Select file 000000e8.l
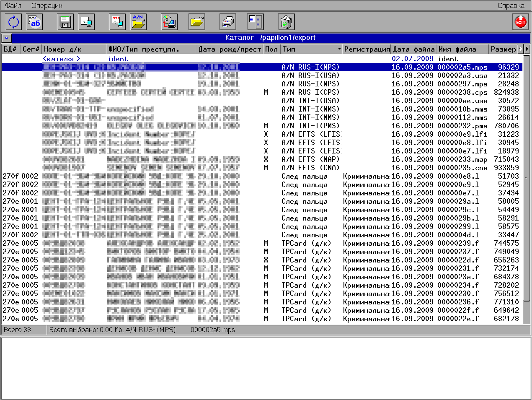 [x=262, y=176]
